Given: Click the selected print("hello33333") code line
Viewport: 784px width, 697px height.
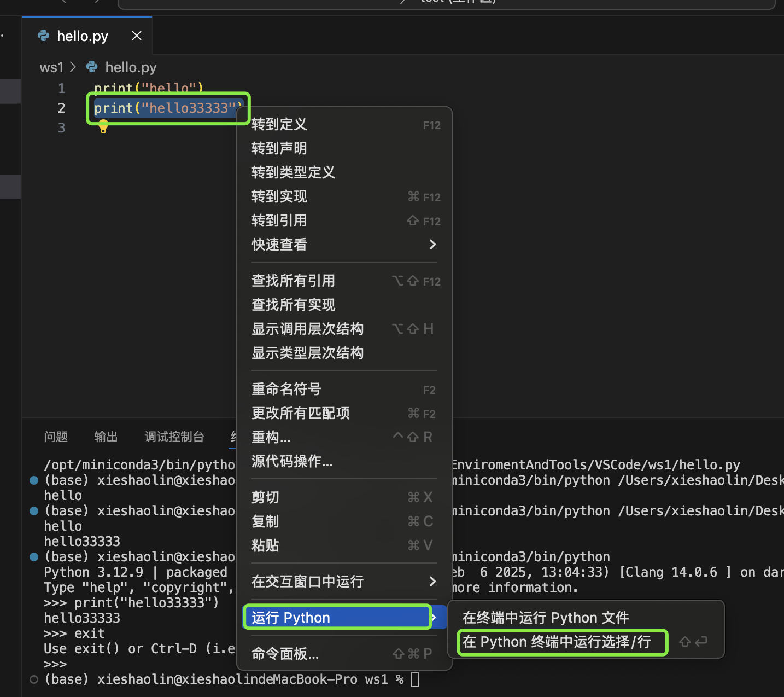Looking at the screenshot, I should [168, 108].
